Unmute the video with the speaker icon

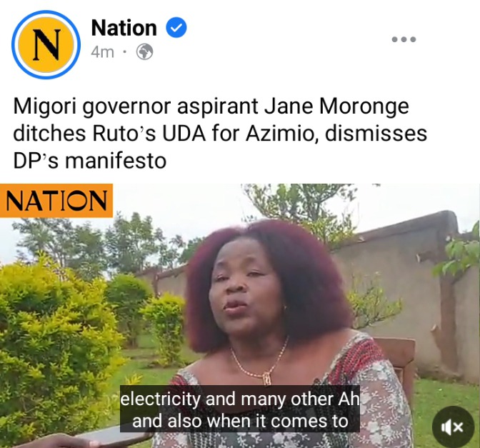tap(452, 427)
